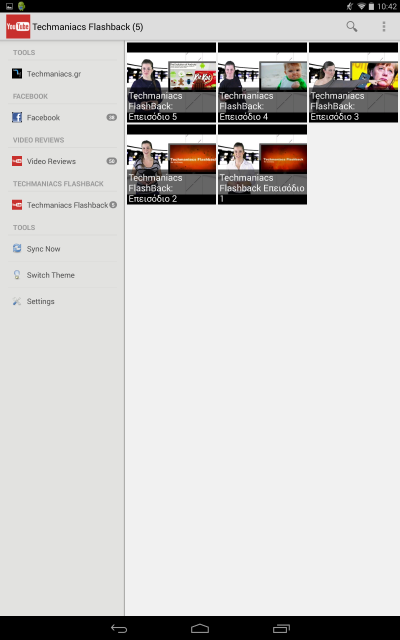
Task: Choose Sync Now in sidebar
Action: 63,249
